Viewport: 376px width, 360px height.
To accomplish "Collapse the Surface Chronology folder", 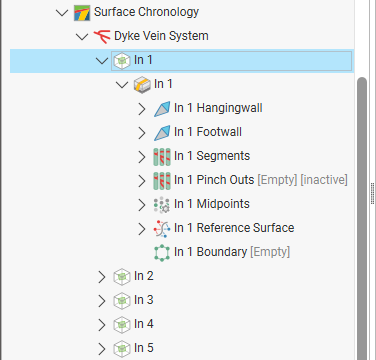I will [x=62, y=13].
